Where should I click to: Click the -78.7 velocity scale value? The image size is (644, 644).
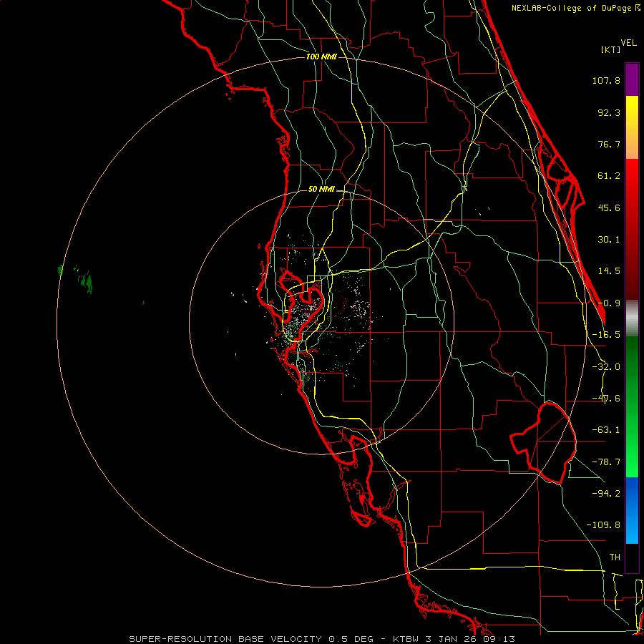606,462
